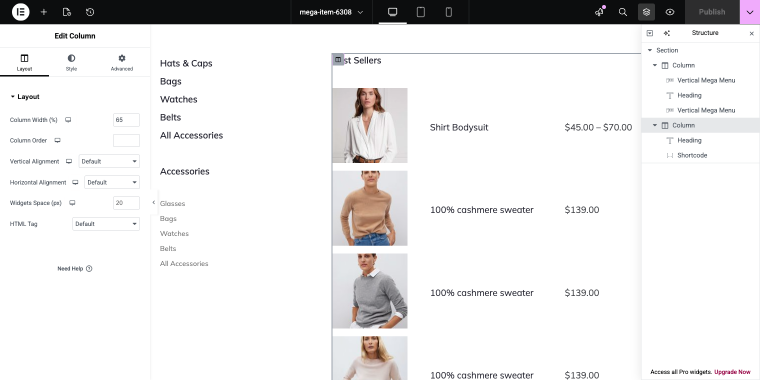Open the Elementor logo menu
Image resolution: width=760 pixels, height=380 pixels.
[x=20, y=12]
